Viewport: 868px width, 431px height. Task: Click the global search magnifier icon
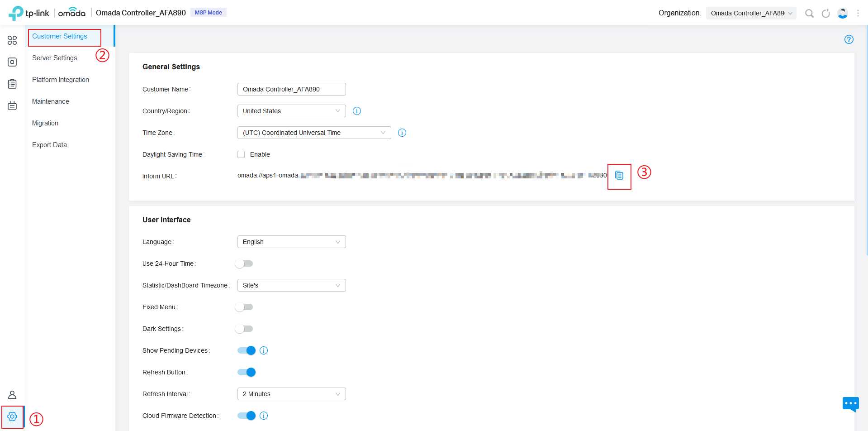tap(809, 13)
